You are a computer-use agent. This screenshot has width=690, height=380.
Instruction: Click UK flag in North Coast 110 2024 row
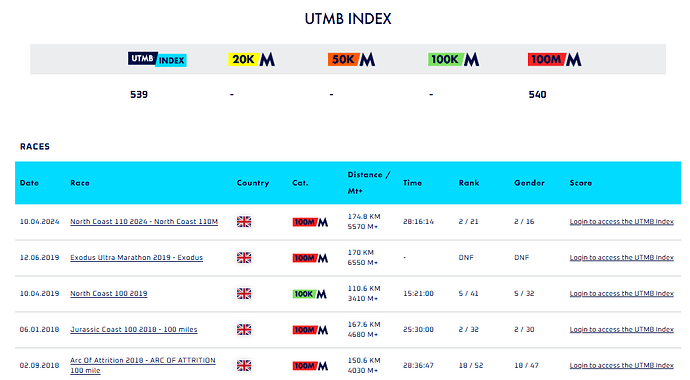(244, 222)
